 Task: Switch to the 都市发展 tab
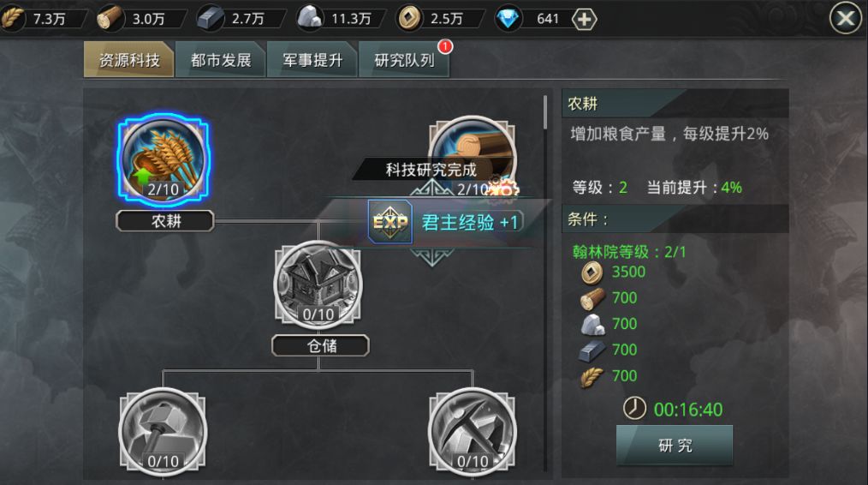[x=221, y=60]
